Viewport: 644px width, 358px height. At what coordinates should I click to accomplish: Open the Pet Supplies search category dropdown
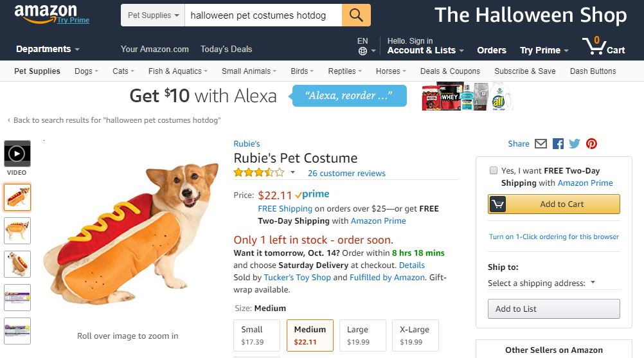(153, 15)
